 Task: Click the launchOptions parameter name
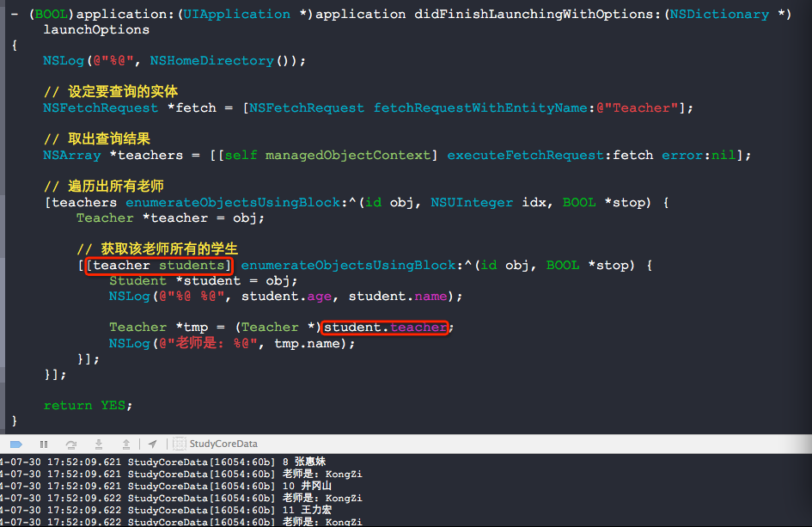coord(96,29)
